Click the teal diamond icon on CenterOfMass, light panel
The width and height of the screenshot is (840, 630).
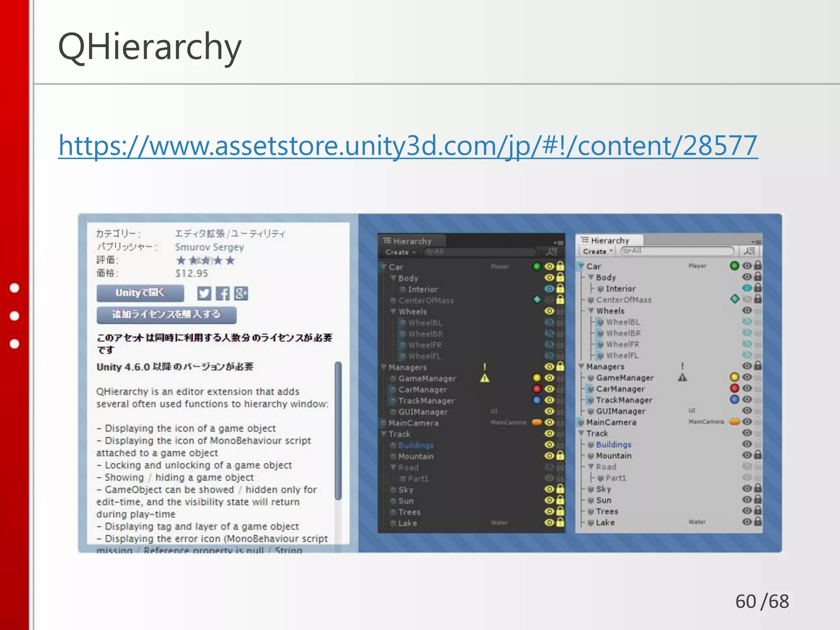(735, 299)
